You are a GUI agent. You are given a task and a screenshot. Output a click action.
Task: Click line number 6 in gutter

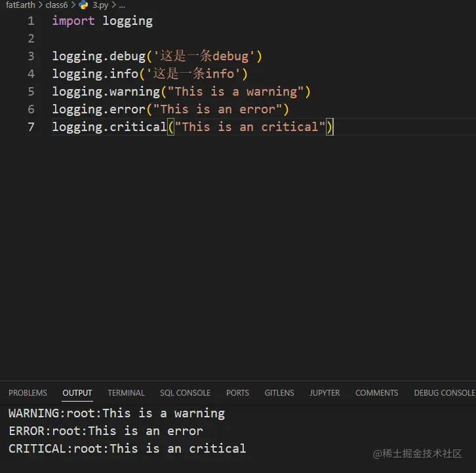pyautogui.click(x=31, y=109)
